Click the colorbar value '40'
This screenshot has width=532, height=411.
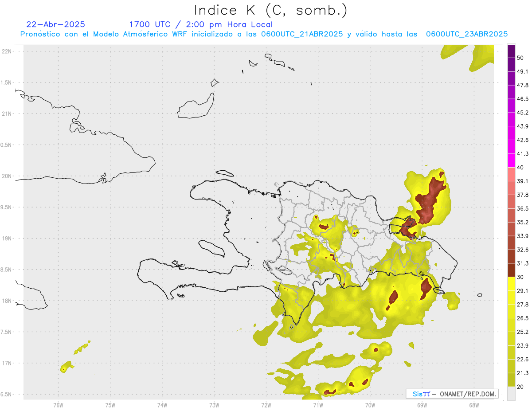point(520,168)
